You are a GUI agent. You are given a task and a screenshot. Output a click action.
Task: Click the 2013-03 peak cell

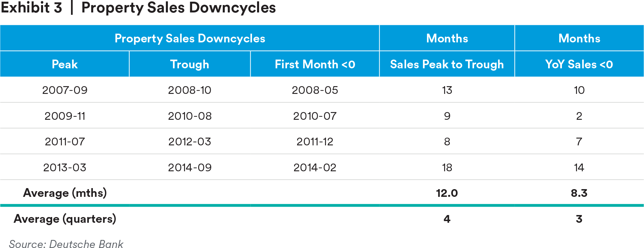[x=65, y=168]
